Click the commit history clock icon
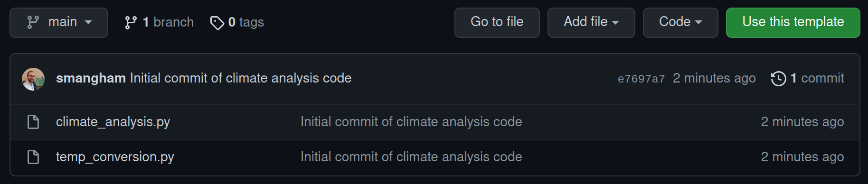868x184 pixels. point(779,78)
